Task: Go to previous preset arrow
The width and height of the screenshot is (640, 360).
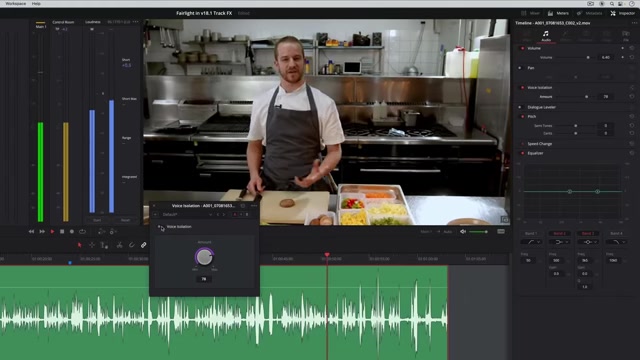Action: click(218, 215)
